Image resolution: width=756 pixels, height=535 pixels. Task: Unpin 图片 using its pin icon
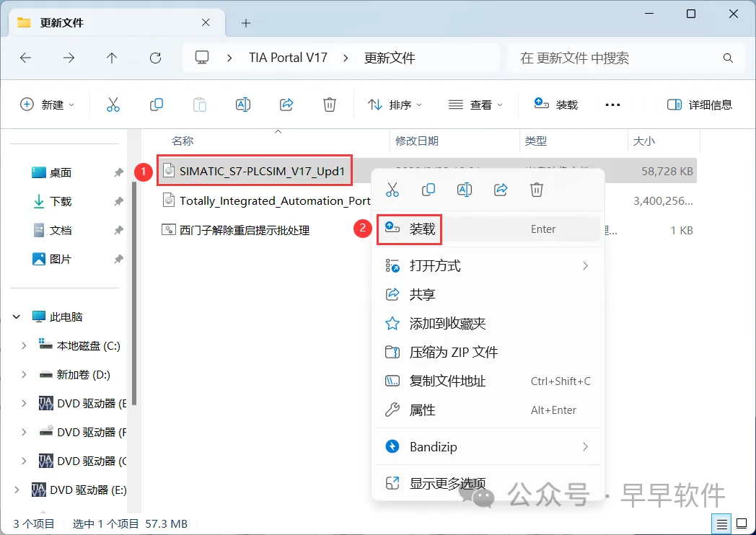click(118, 260)
